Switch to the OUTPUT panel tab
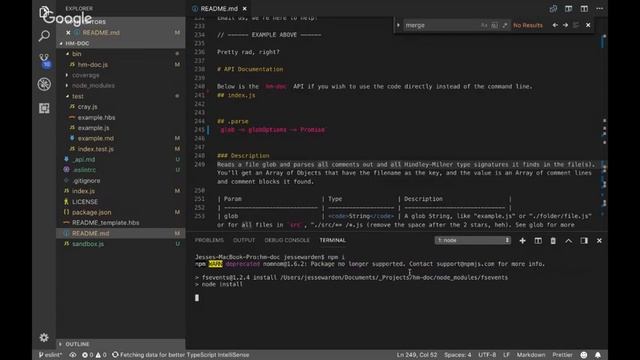Image resolution: width=640 pixels, height=360 pixels. coord(244,240)
